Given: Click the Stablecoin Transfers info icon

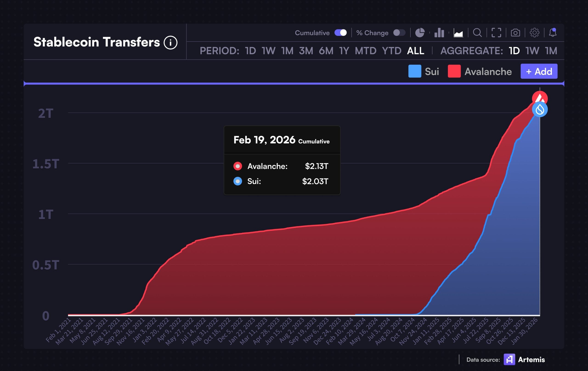Looking at the screenshot, I should [x=170, y=43].
